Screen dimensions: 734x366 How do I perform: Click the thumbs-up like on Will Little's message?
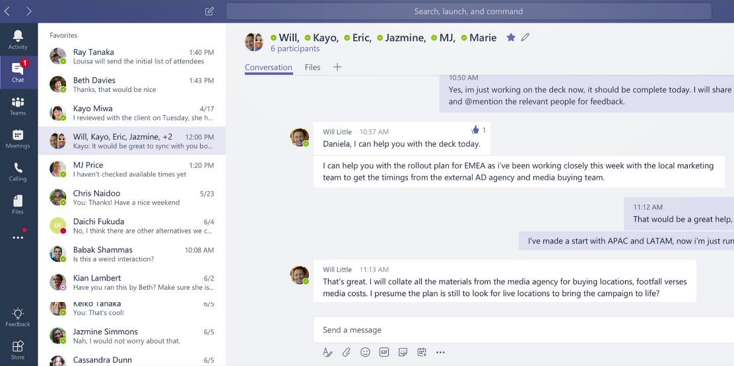[x=475, y=130]
